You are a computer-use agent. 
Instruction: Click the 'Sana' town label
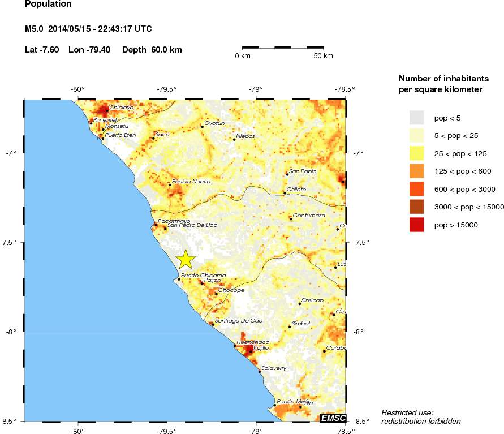(x=162, y=134)
